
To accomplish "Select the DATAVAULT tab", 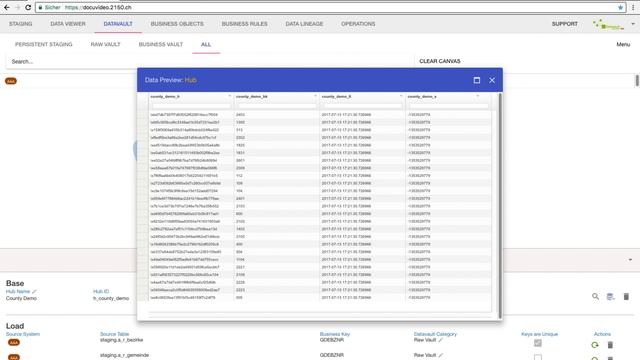I will pyautogui.click(x=118, y=24).
